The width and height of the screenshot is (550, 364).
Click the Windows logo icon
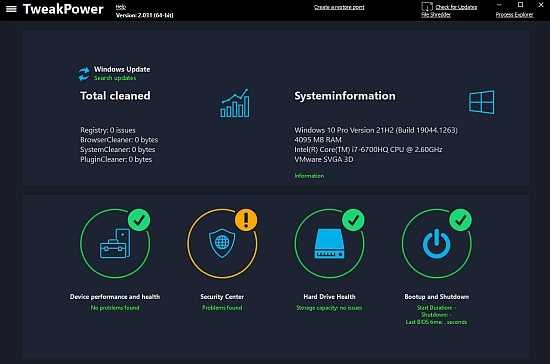(482, 102)
